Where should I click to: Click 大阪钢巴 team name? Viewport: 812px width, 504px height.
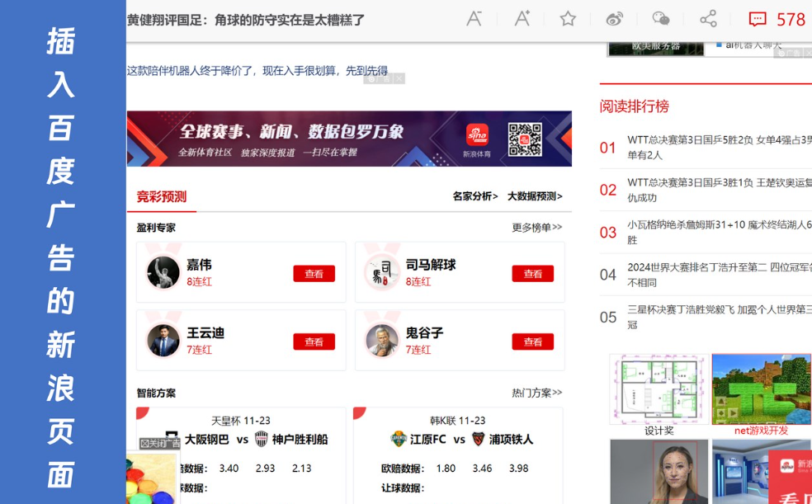[206, 440]
